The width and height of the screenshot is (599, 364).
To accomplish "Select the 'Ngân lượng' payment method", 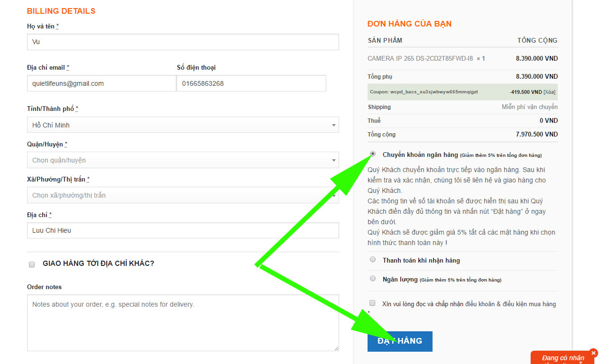I will [373, 279].
